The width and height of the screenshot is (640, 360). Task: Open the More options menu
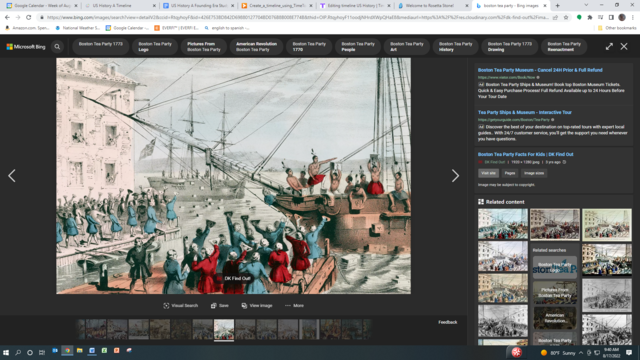coord(294,305)
